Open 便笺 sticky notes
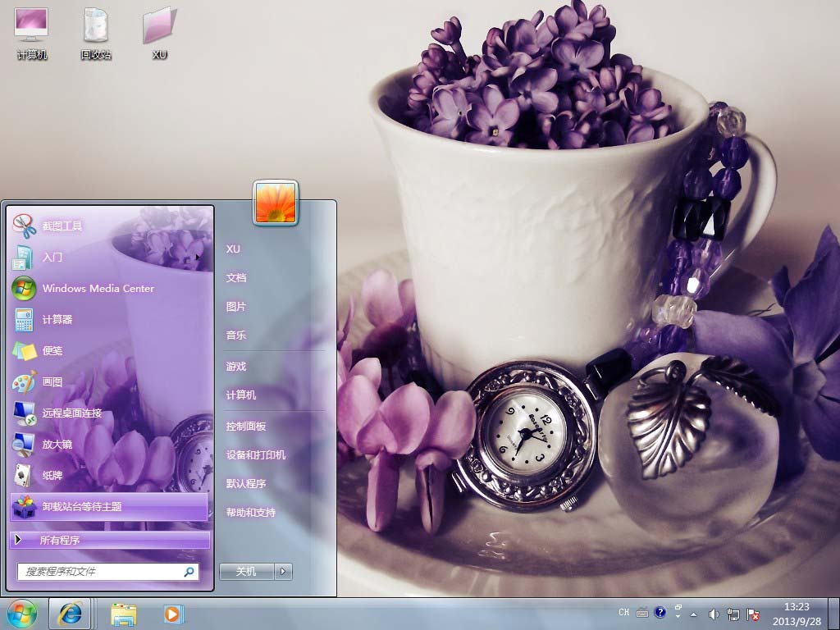Image resolution: width=840 pixels, height=630 pixels. click(x=52, y=350)
